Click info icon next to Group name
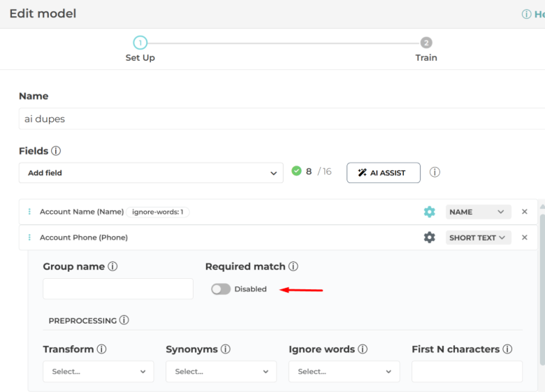The image size is (545, 392). point(112,266)
